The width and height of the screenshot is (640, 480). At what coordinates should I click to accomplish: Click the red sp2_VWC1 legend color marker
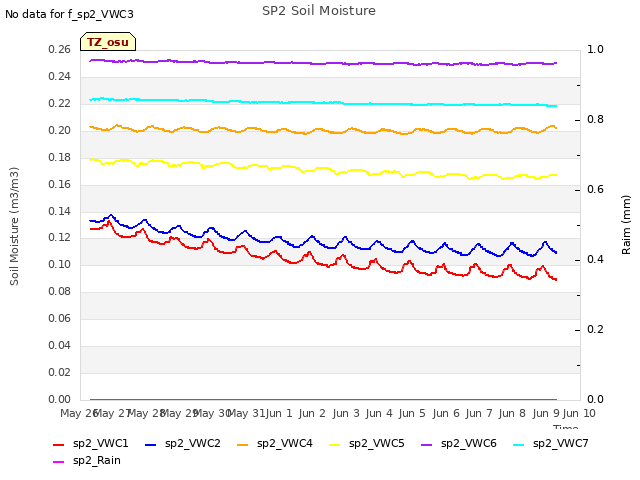click(59, 444)
